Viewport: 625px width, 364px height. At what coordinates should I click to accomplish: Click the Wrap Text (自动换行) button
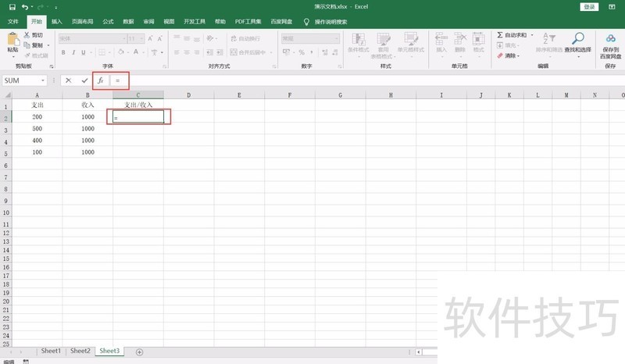pyautogui.click(x=245, y=39)
